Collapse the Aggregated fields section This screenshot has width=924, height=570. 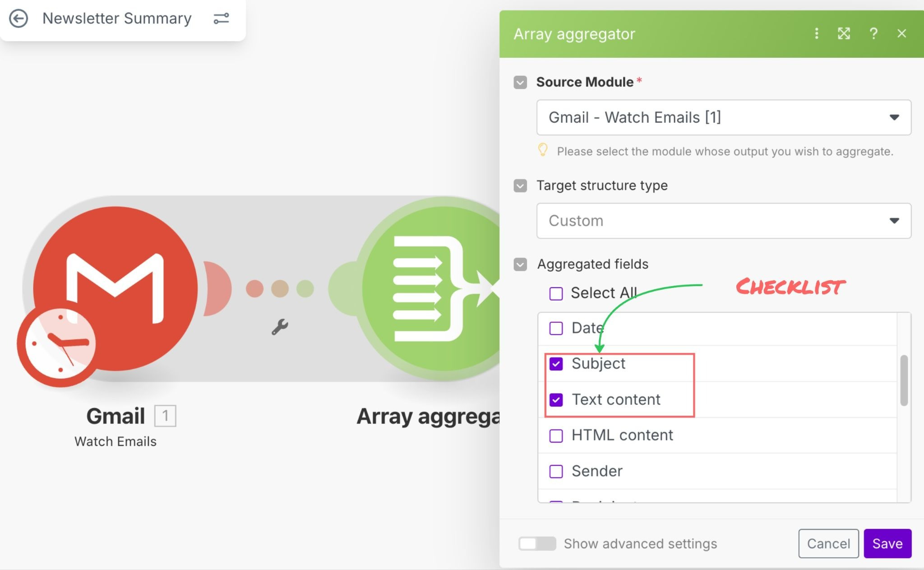click(520, 264)
